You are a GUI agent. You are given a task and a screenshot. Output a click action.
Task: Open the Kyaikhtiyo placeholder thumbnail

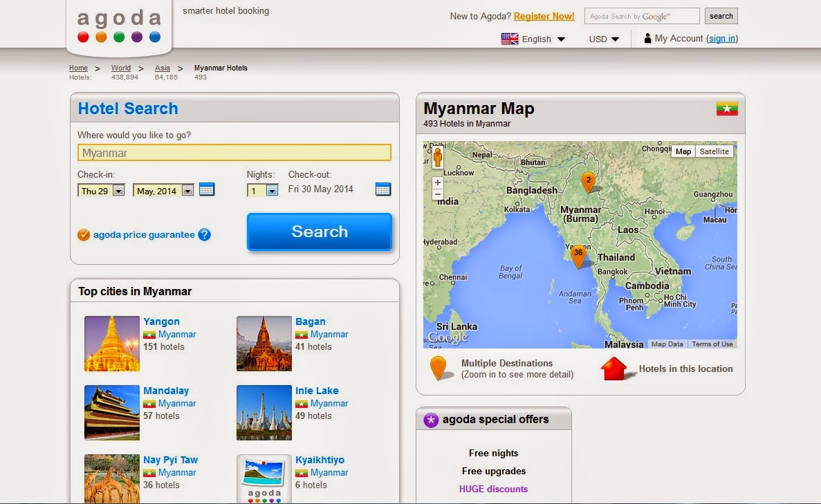tap(264, 479)
